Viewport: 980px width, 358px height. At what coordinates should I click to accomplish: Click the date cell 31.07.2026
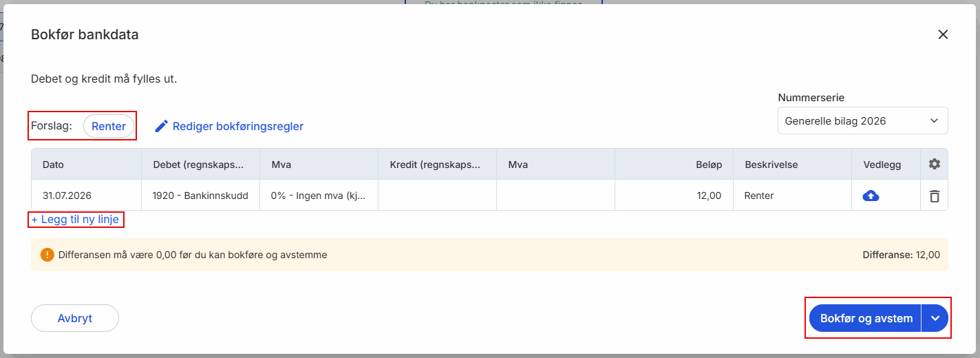point(86,196)
